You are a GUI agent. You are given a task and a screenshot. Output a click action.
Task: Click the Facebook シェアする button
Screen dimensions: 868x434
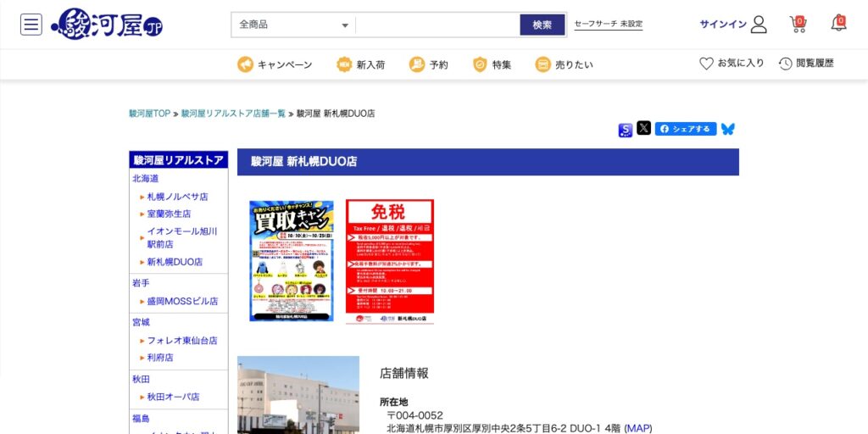point(686,129)
